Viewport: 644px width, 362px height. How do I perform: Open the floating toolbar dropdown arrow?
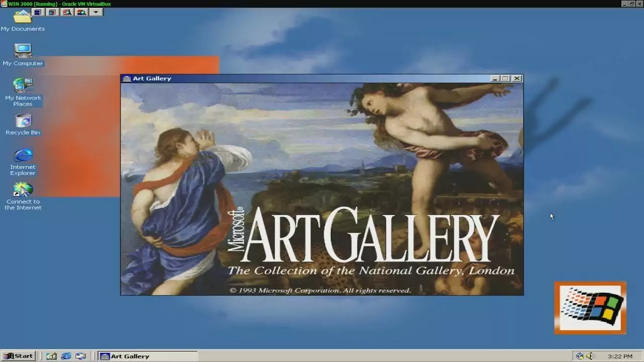click(96, 12)
